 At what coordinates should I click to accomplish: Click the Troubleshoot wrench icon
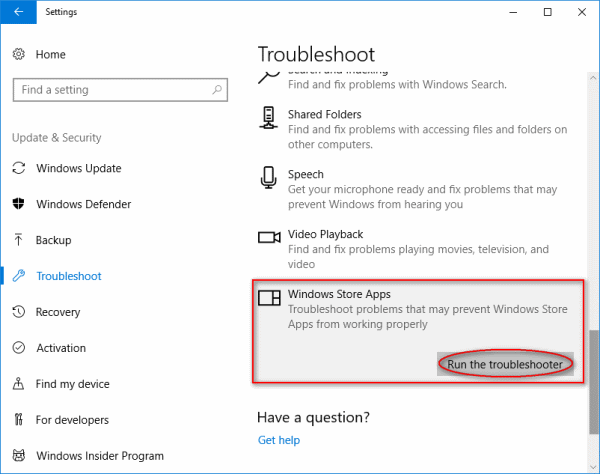tap(19, 276)
